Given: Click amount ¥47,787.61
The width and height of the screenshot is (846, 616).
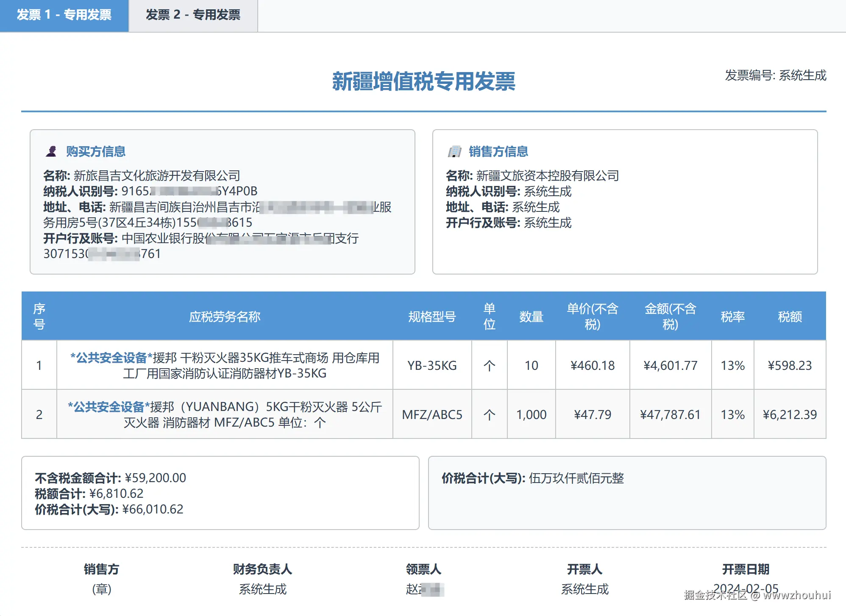Looking at the screenshot, I should tap(670, 414).
